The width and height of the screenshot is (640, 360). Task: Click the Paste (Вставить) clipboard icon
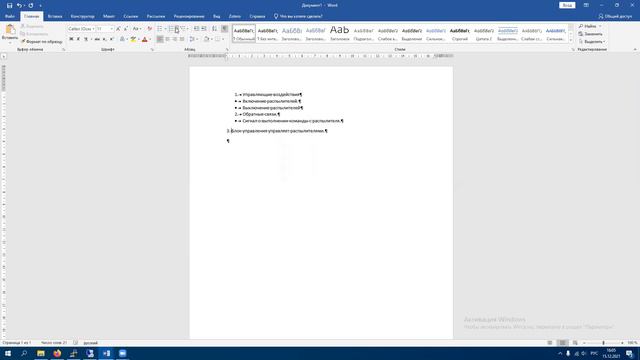(10, 29)
